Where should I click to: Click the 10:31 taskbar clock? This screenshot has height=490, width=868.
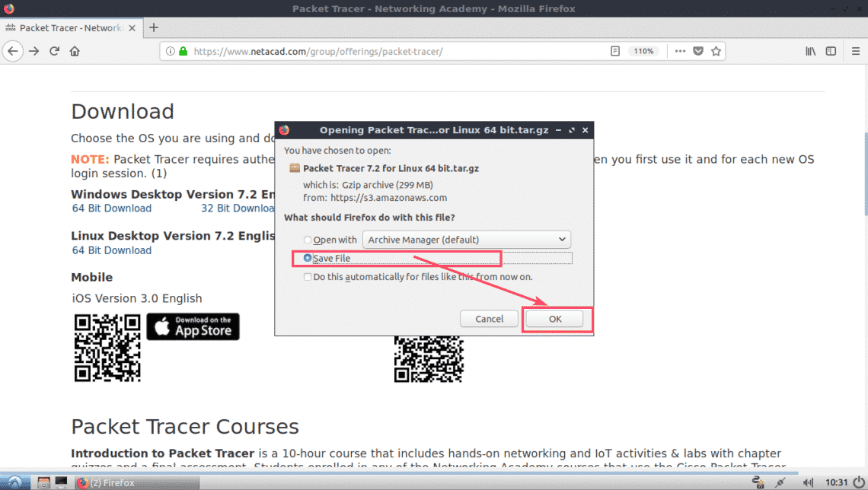coord(837,483)
